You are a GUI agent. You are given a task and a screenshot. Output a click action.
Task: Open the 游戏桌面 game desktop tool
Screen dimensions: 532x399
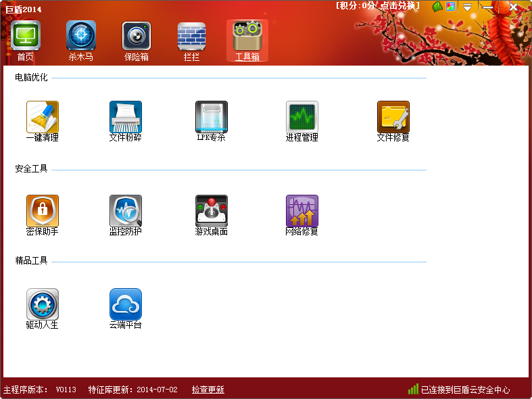tap(212, 216)
